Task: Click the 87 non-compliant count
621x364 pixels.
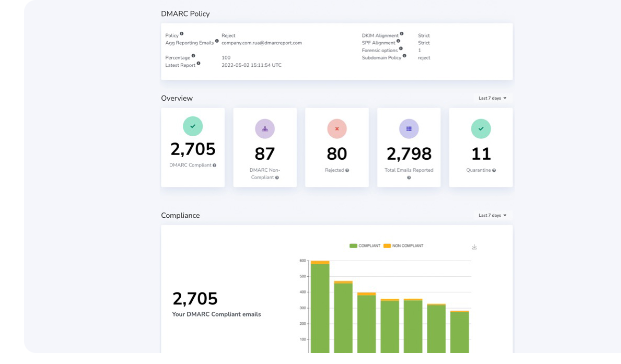Action: click(x=265, y=154)
